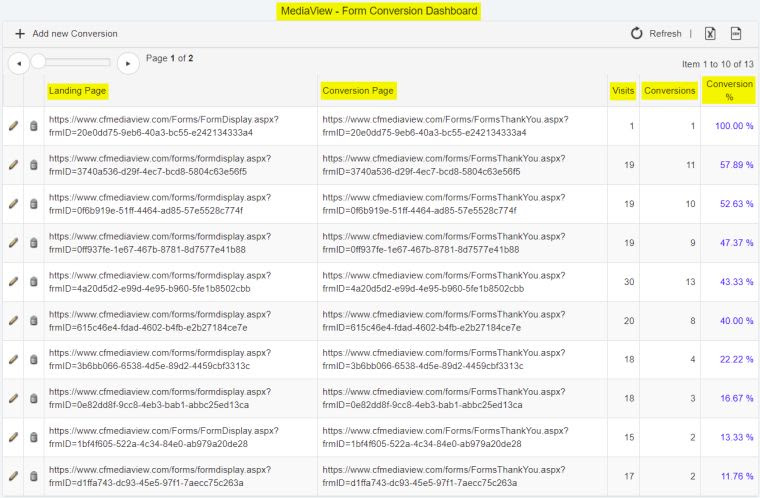Select landing page frmID=20e0dd75 cell
The image size is (760, 498).
point(181,126)
